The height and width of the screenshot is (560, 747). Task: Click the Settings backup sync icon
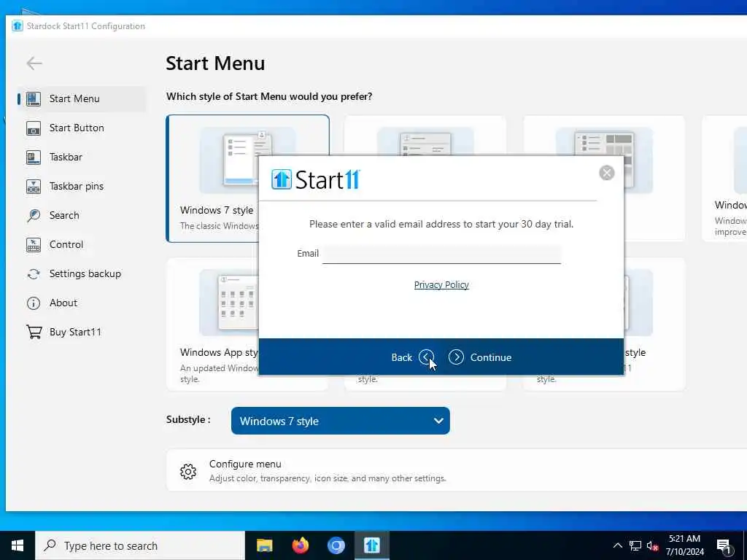[34, 274]
